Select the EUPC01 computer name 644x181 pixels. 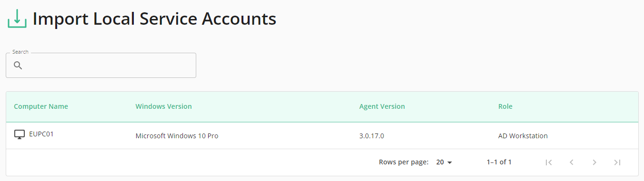(x=41, y=134)
